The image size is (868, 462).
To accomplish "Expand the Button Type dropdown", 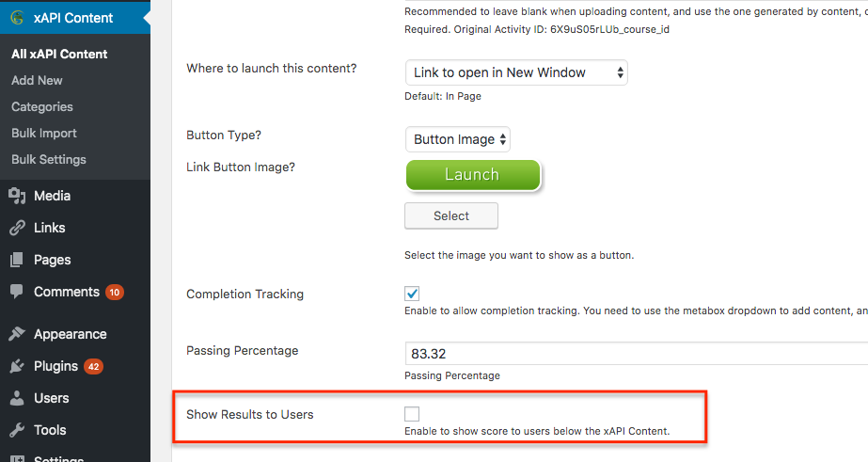I will point(458,139).
